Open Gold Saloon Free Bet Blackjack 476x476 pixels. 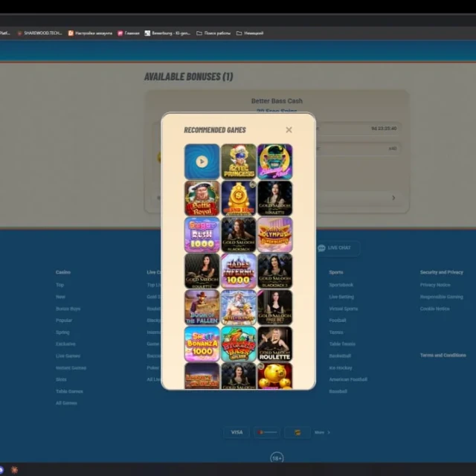(275, 307)
